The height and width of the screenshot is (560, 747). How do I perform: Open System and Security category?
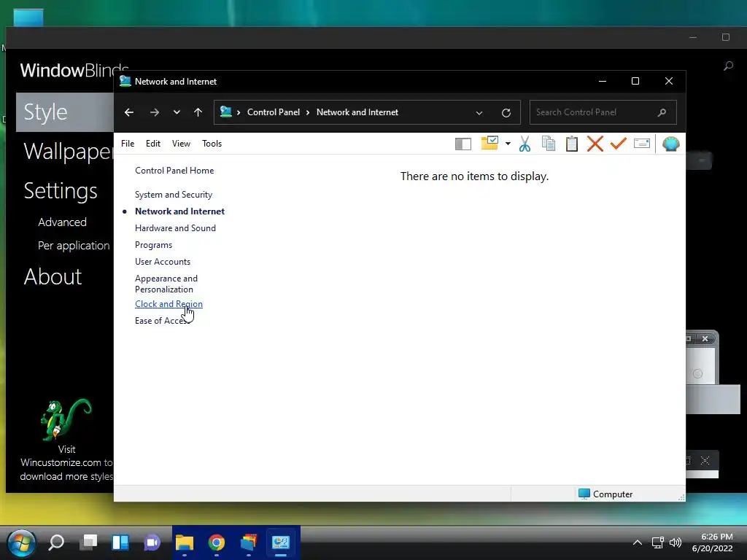(174, 194)
